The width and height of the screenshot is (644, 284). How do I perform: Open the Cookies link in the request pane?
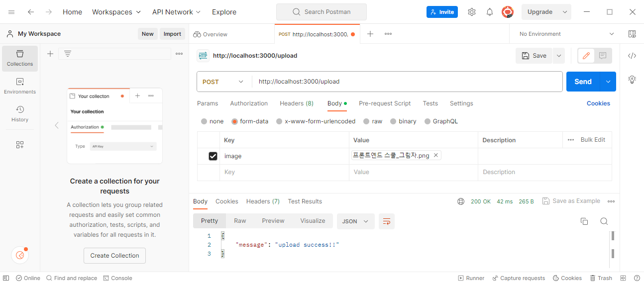tap(598, 103)
